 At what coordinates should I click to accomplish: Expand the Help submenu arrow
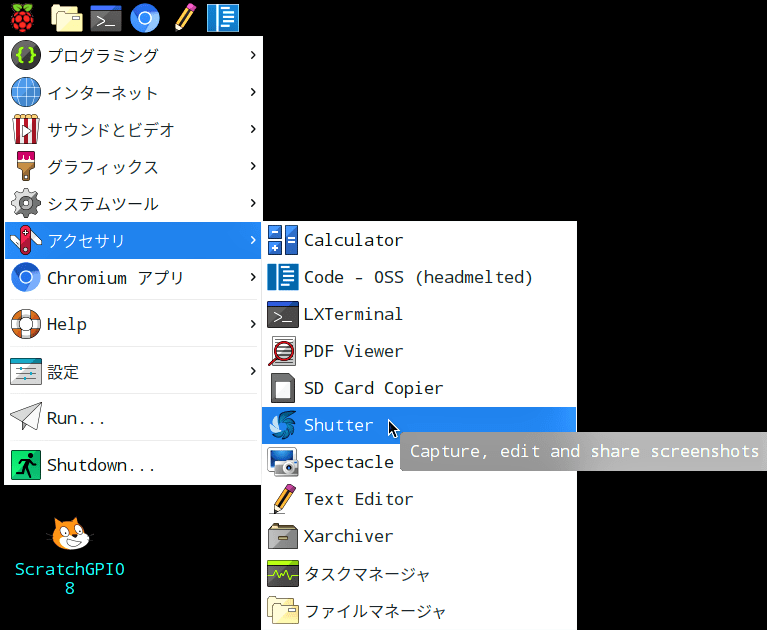click(252, 324)
